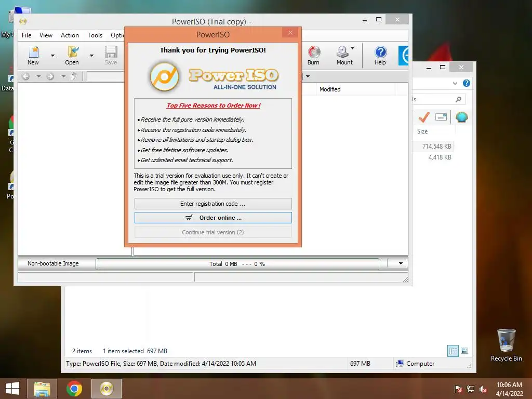
Task: Click the Save floppy disk icon
Action: (111, 55)
